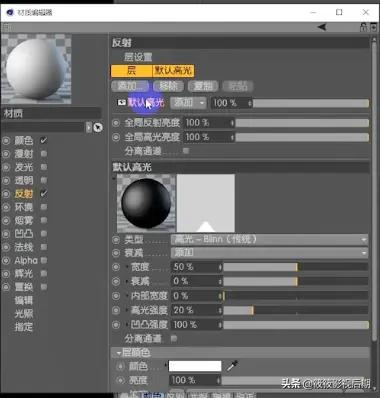The image size is (380, 398).
Task: Open the 指定 entry in channel list
Action: tap(24, 327)
